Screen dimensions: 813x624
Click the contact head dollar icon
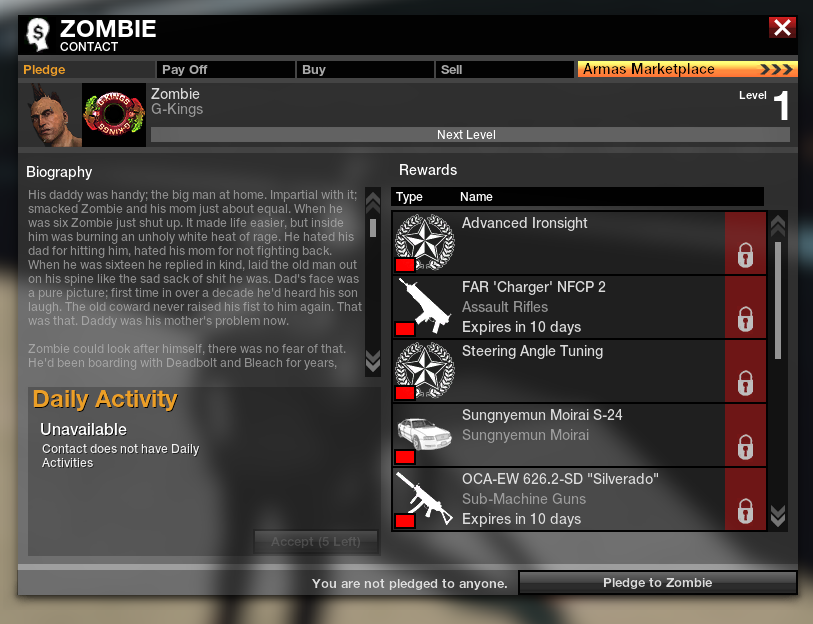(x=38, y=35)
